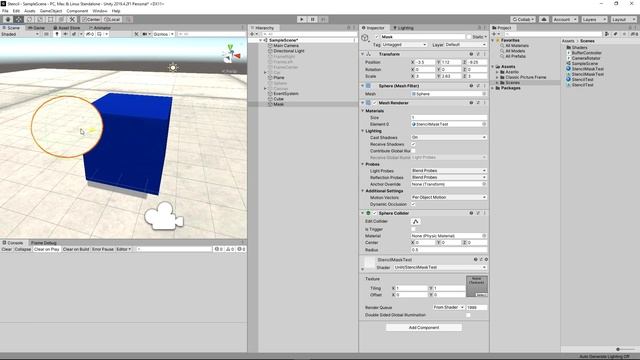Open the Collab button
The width and height of the screenshot is (640, 360).
[x=523, y=19]
